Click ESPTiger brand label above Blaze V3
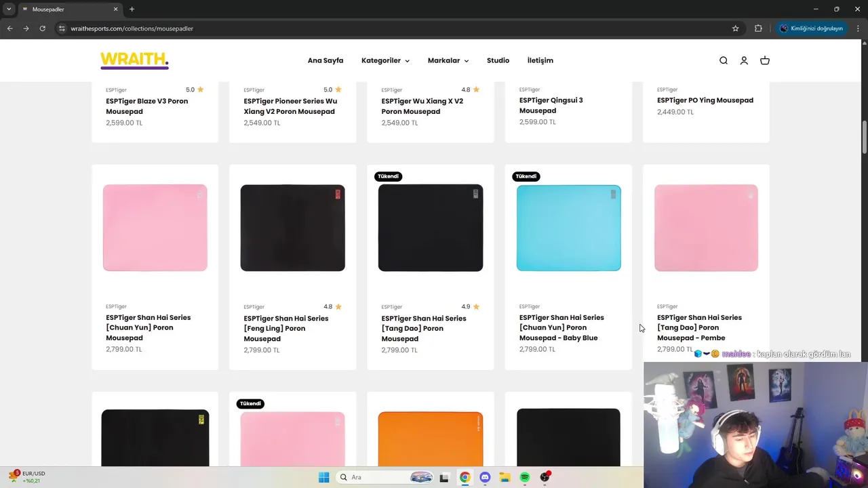Viewport: 868px width, 488px height. pos(116,90)
